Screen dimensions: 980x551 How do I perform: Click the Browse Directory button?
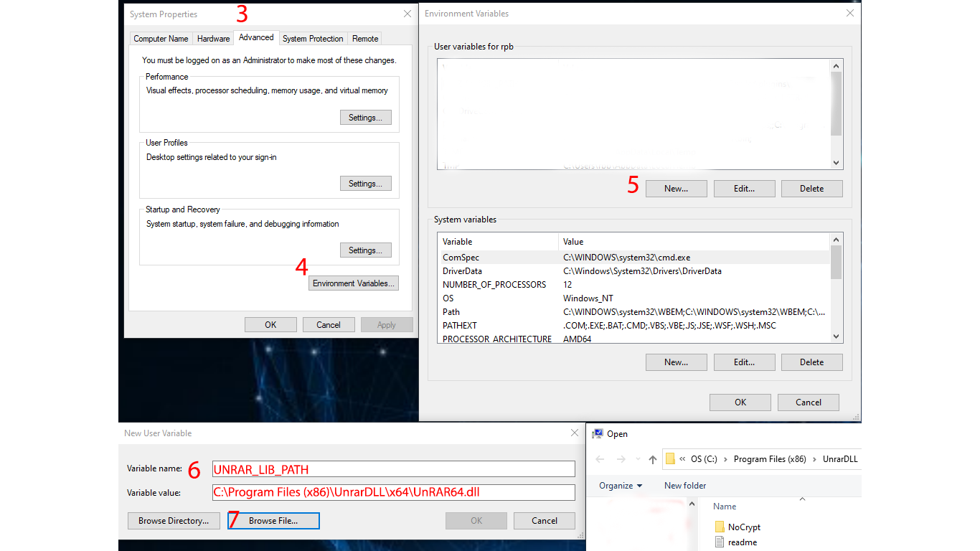[174, 521]
